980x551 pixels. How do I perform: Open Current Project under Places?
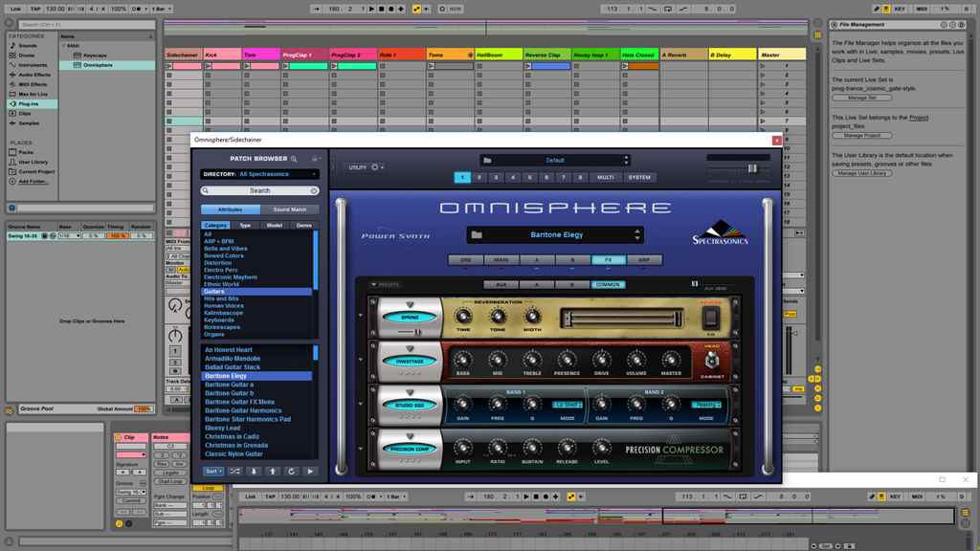[x=33, y=171]
